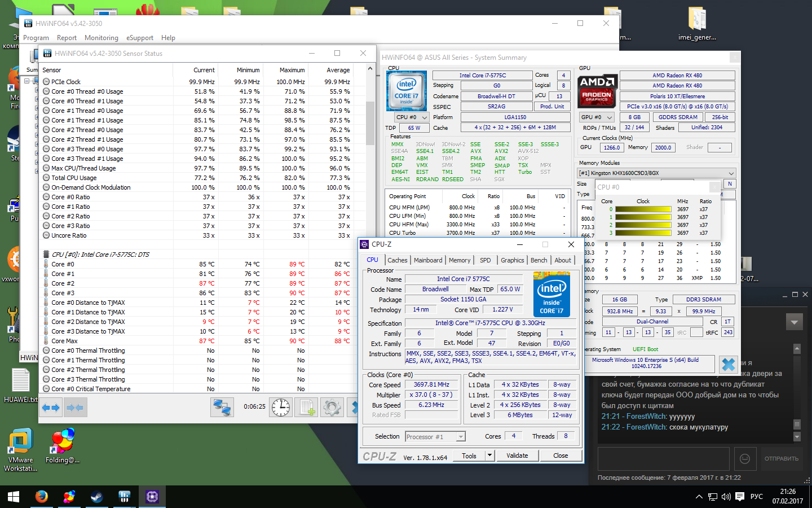Click the chat message input field

(x=665, y=458)
